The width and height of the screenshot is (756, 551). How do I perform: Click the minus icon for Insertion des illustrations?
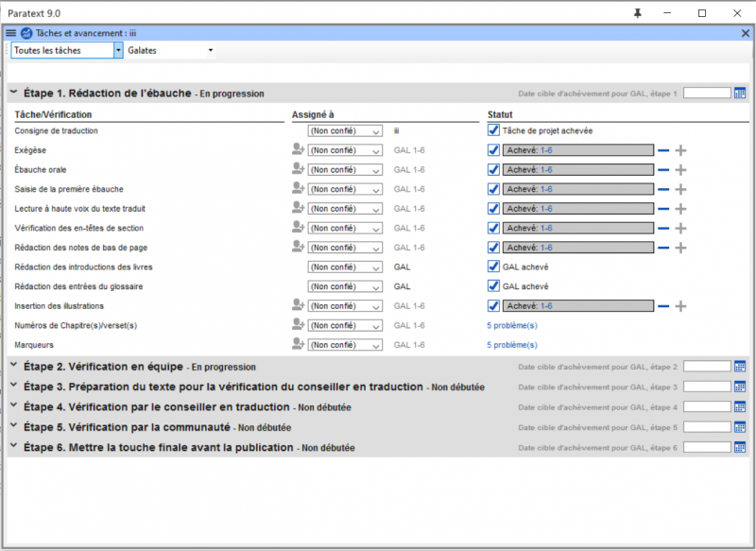[x=663, y=306]
